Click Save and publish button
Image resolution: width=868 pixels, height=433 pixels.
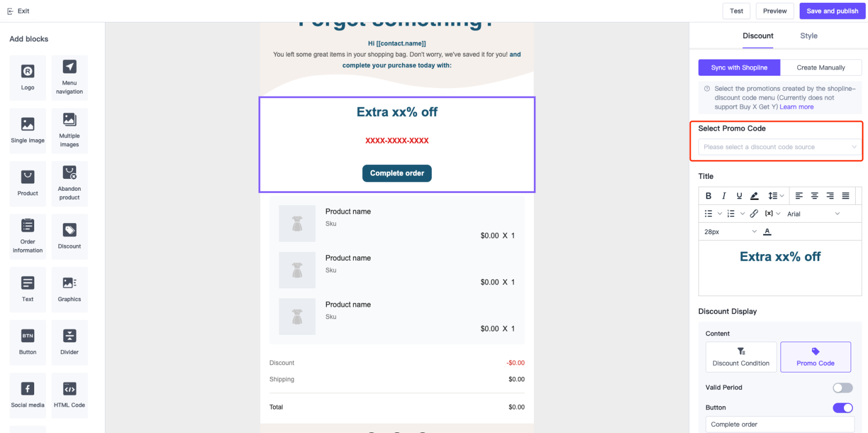(x=832, y=11)
